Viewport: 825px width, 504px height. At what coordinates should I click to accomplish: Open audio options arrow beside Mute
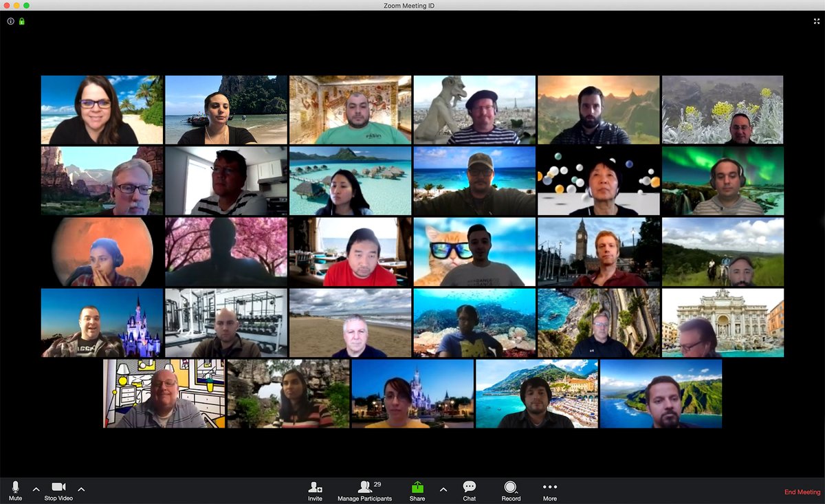36,490
